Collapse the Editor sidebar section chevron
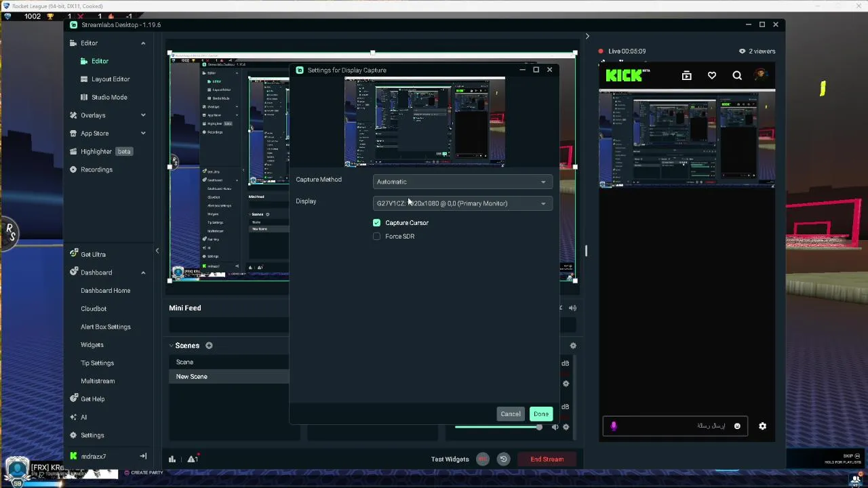This screenshot has height=488, width=868. click(143, 43)
